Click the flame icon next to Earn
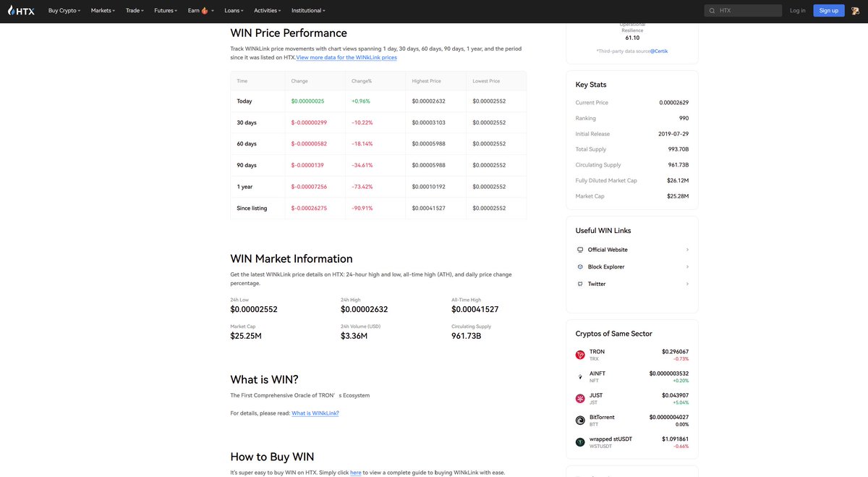The height and width of the screenshot is (477, 868). coord(205,10)
